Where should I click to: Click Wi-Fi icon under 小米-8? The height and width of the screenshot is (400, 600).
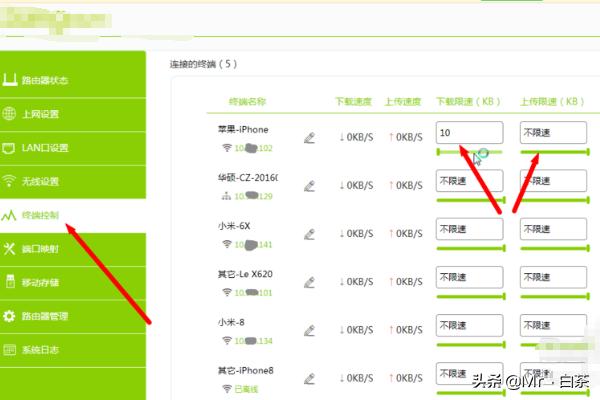pos(227,341)
